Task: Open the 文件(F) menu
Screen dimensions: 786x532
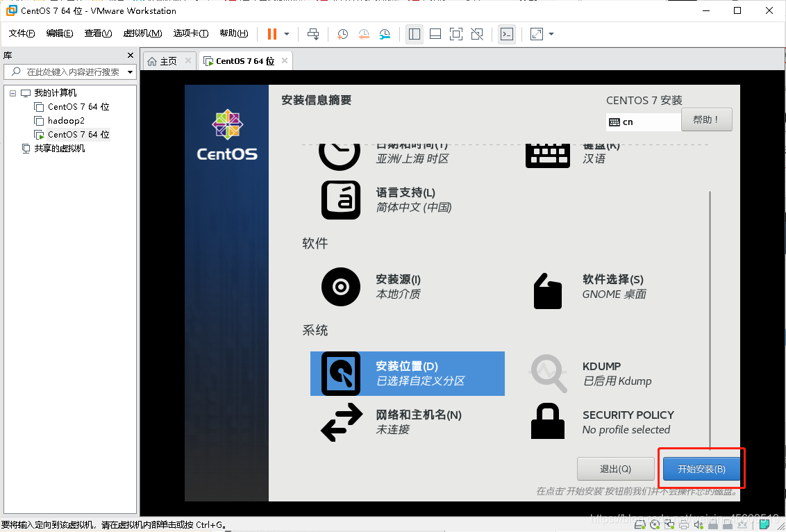Action: pyautogui.click(x=22, y=33)
